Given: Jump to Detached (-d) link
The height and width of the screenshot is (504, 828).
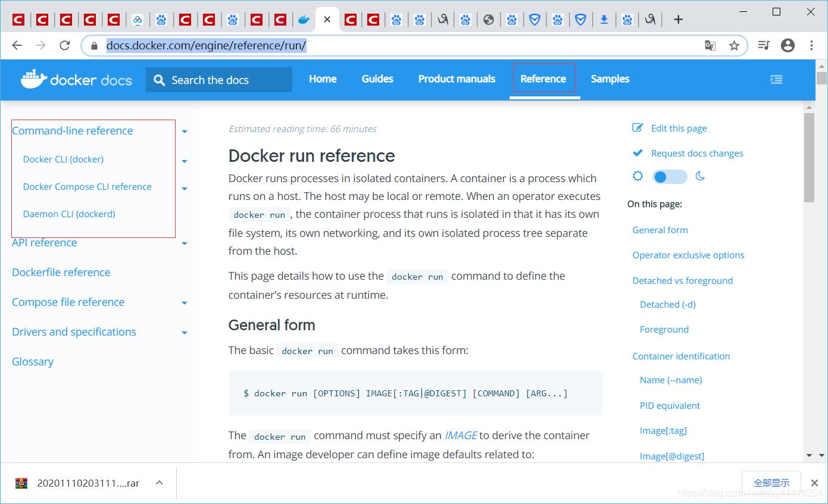Looking at the screenshot, I should pos(668,304).
